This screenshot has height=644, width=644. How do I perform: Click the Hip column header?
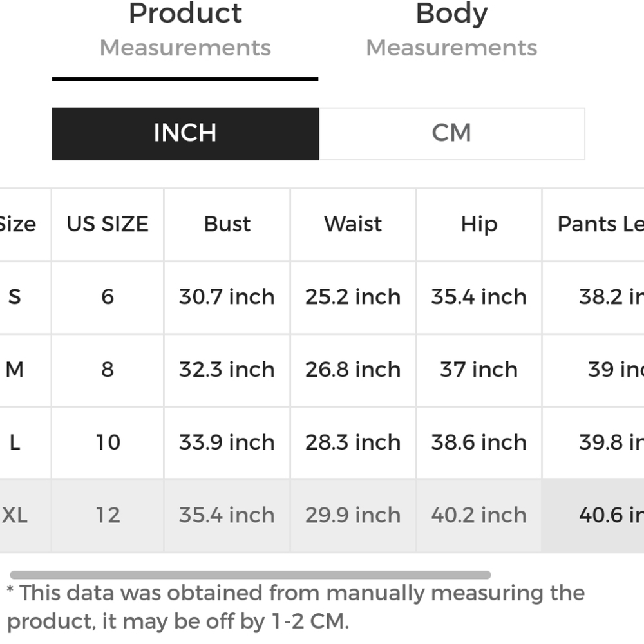click(479, 224)
